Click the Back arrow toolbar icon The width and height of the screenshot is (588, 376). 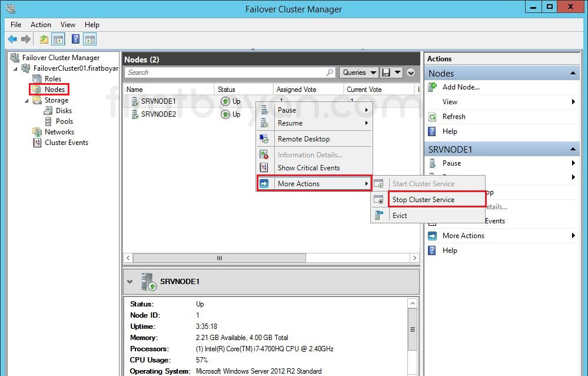[12, 39]
